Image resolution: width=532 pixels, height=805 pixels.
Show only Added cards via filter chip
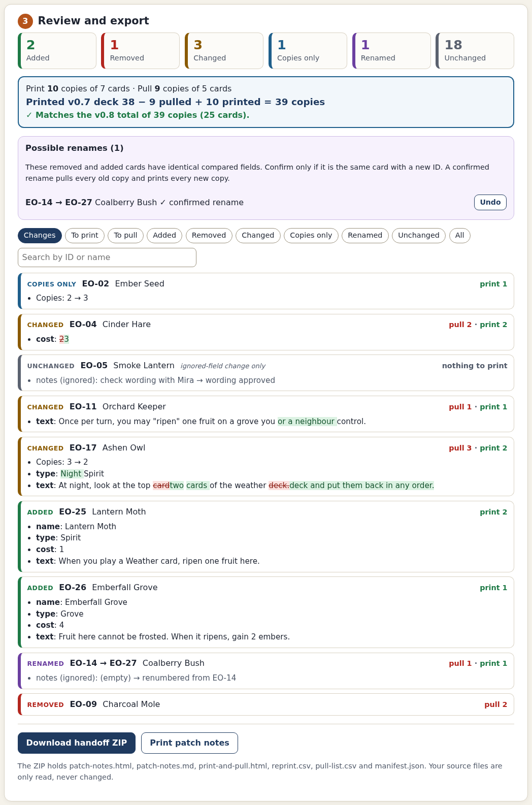[x=164, y=236]
